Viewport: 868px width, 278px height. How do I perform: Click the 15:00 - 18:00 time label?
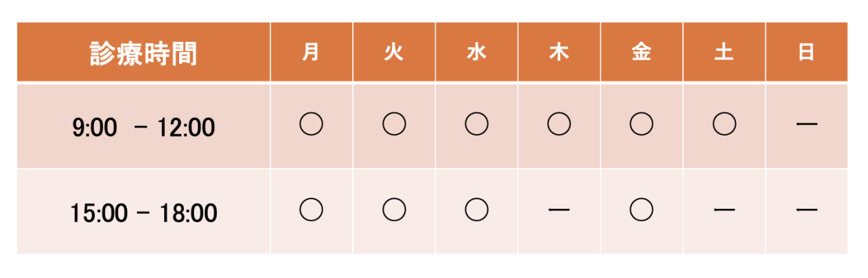point(143,213)
